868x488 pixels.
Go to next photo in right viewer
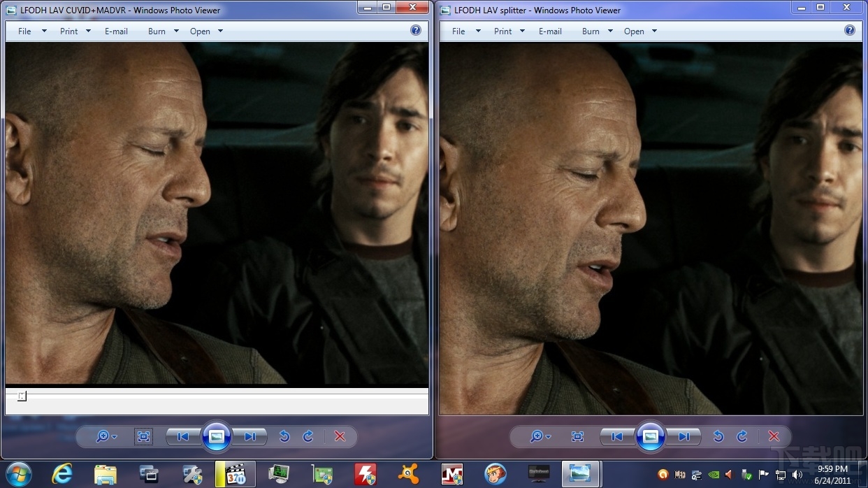pyautogui.click(x=684, y=437)
